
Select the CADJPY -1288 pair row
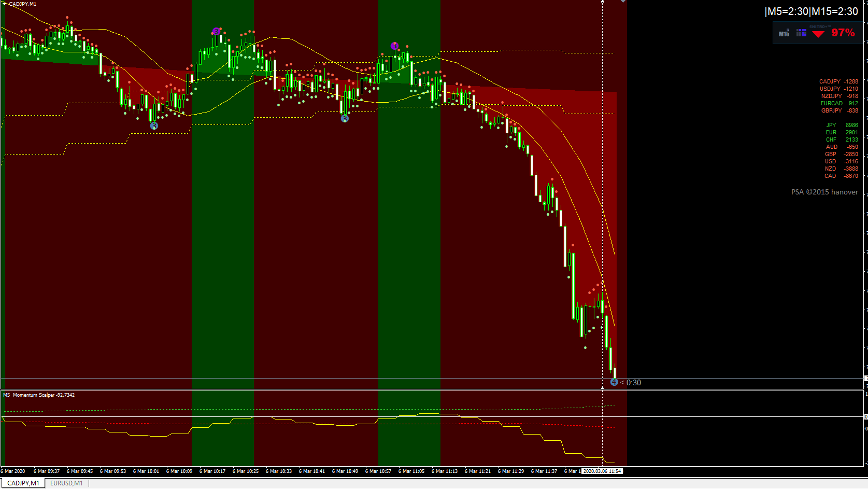(838, 81)
